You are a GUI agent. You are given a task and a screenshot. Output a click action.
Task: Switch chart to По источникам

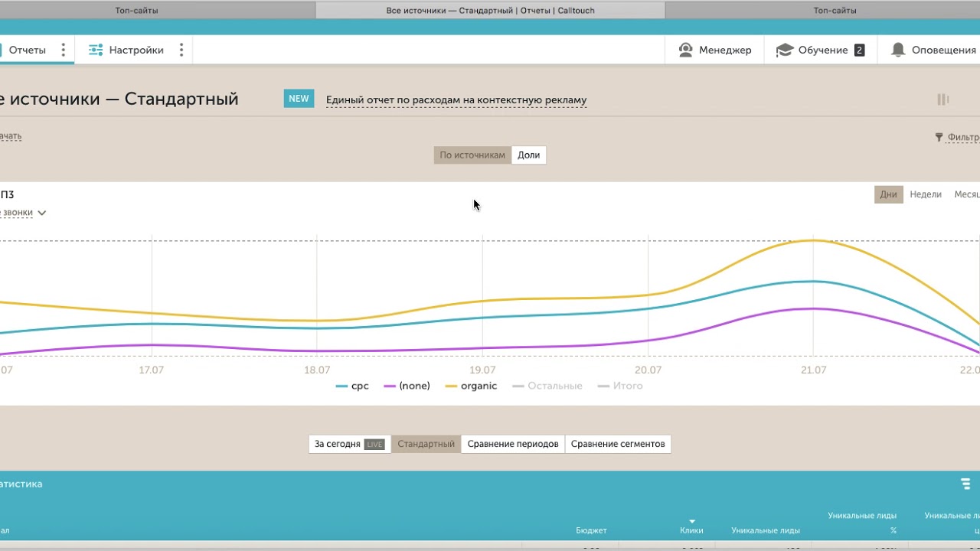pyautogui.click(x=472, y=155)
